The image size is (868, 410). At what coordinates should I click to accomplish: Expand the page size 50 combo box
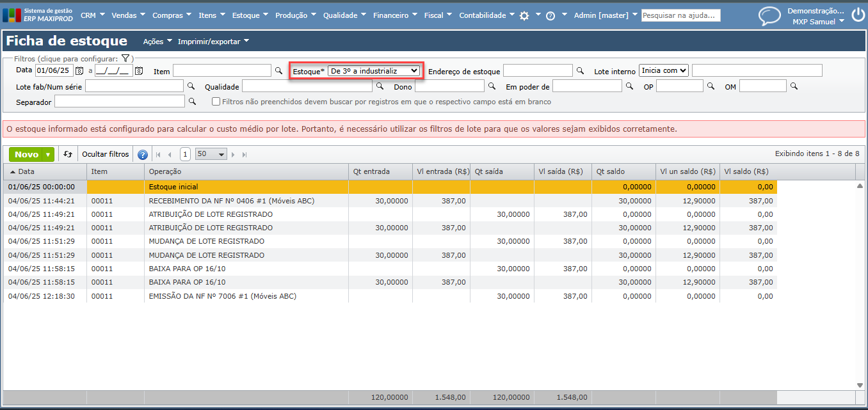tap(221, 154)
